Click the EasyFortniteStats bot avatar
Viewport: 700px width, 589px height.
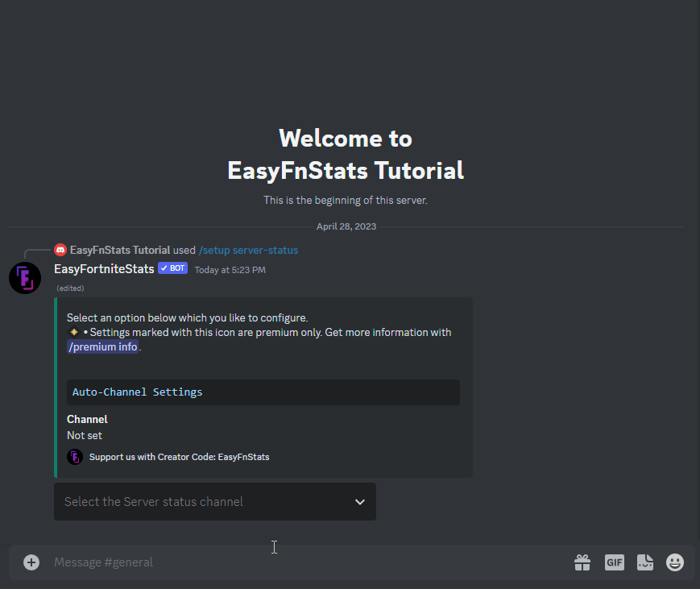pos(25,278)
